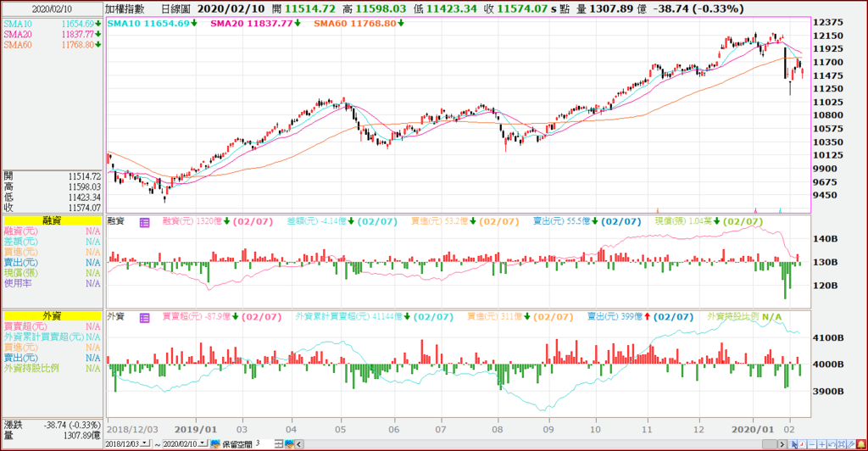
Task: Open the start date 2018/12/03 dropdown
Action: click(144, 443)
